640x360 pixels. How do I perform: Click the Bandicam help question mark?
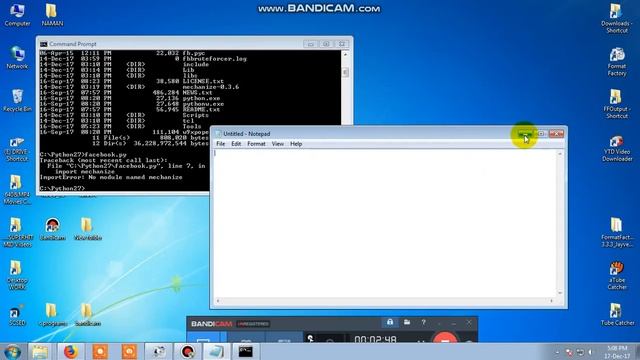[424, 322]
